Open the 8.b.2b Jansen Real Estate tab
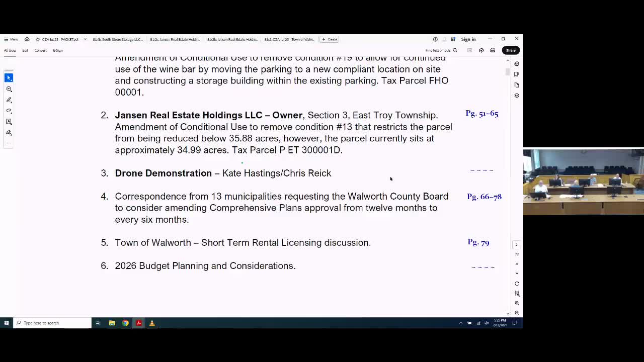Viewport: 644px width, 362px height. pyautogui.click(x=232, y=39)
